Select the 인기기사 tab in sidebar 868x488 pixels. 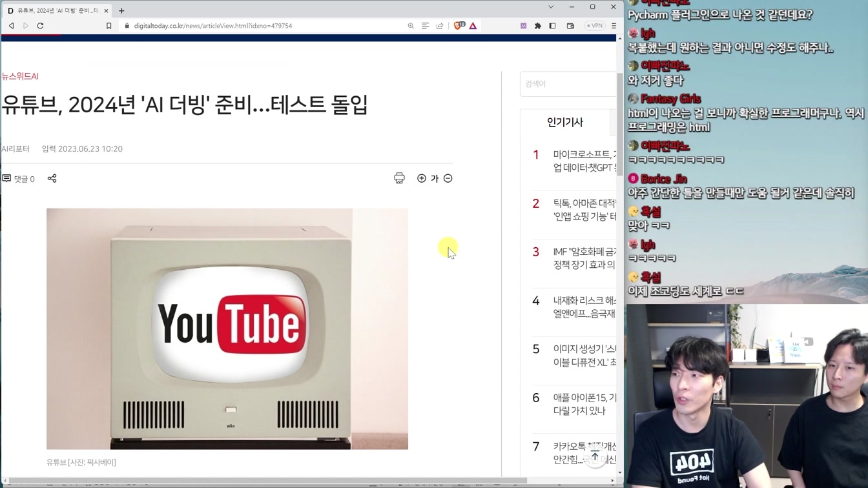[x=565, y=122]
